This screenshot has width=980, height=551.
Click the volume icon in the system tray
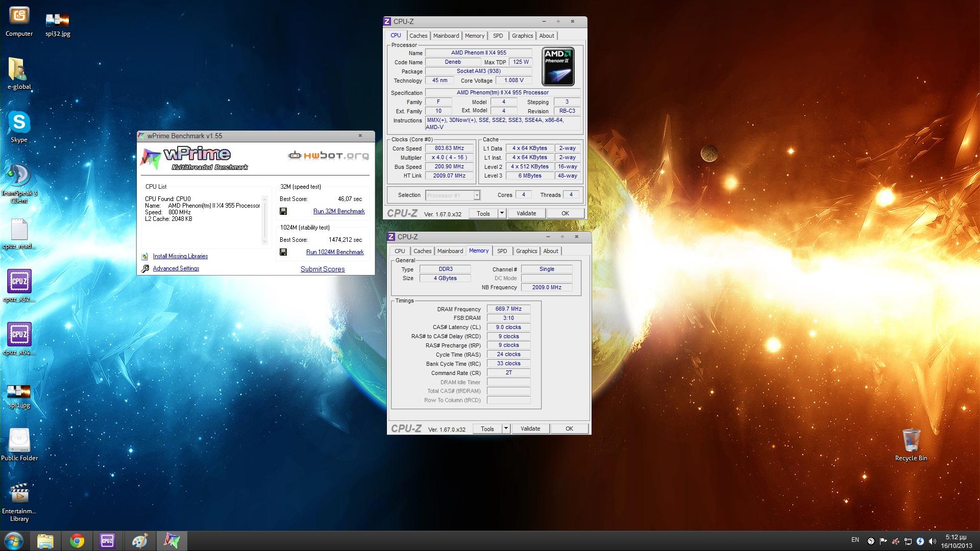pyautogui.click(x=933, y=541)
